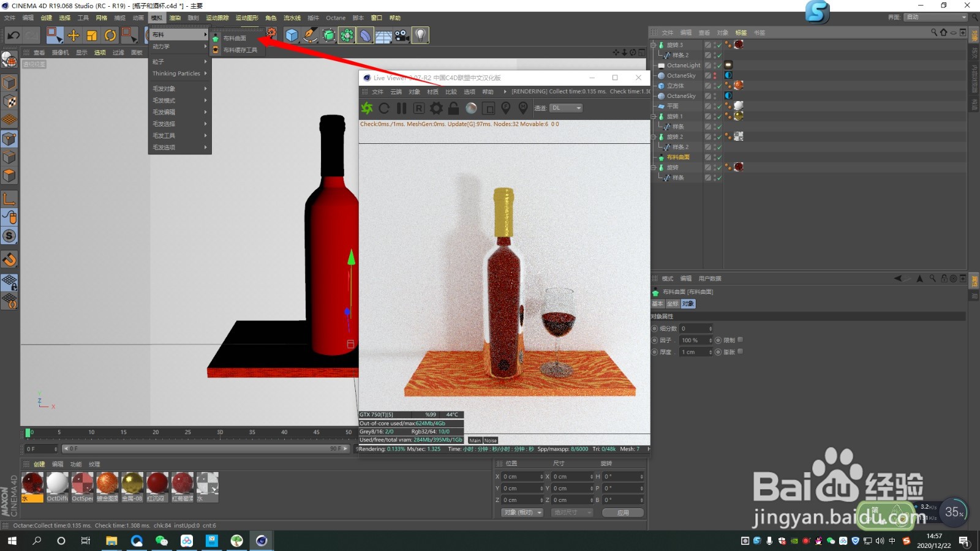Click the Deformer bend toolbar icon
The width and height of the screenshot is (980, 551).
pyautogui.click(x=365, y=36)
